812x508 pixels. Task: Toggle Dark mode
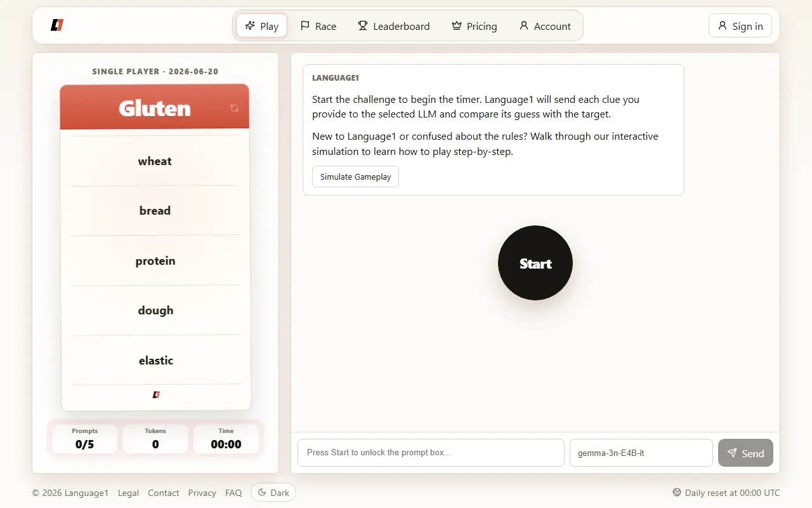(x=273, y=493)
